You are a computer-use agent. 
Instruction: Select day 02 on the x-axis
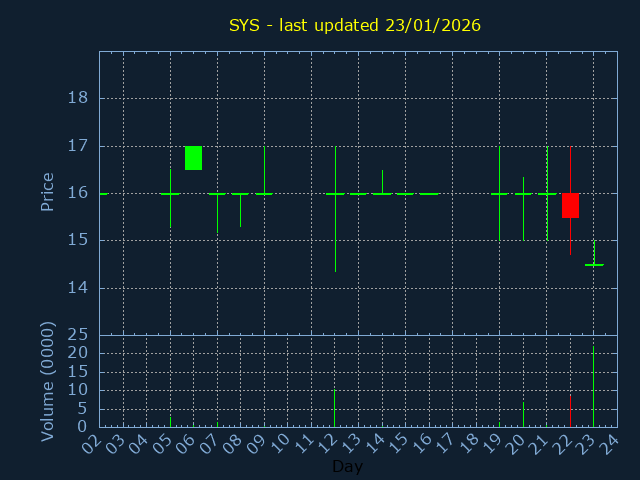pyautogui.click(x=92, y=442)
